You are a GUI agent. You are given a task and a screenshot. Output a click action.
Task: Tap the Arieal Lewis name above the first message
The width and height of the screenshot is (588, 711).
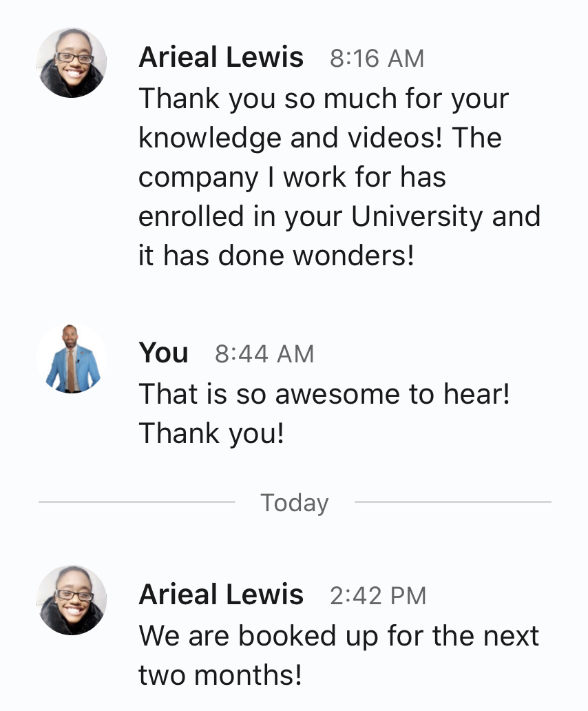[221, 57]
